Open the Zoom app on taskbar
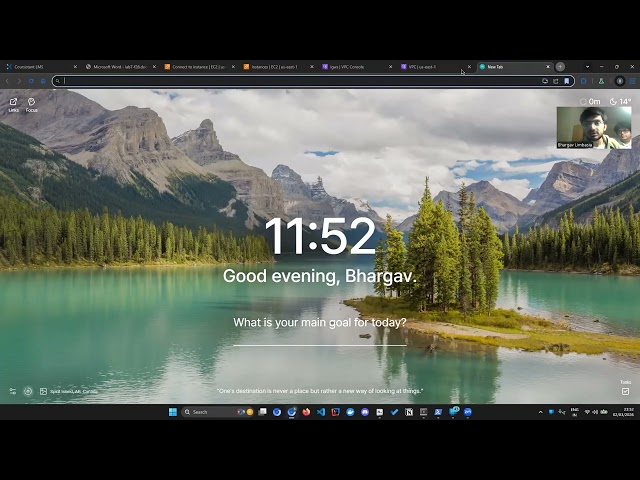 pos(467,412)
